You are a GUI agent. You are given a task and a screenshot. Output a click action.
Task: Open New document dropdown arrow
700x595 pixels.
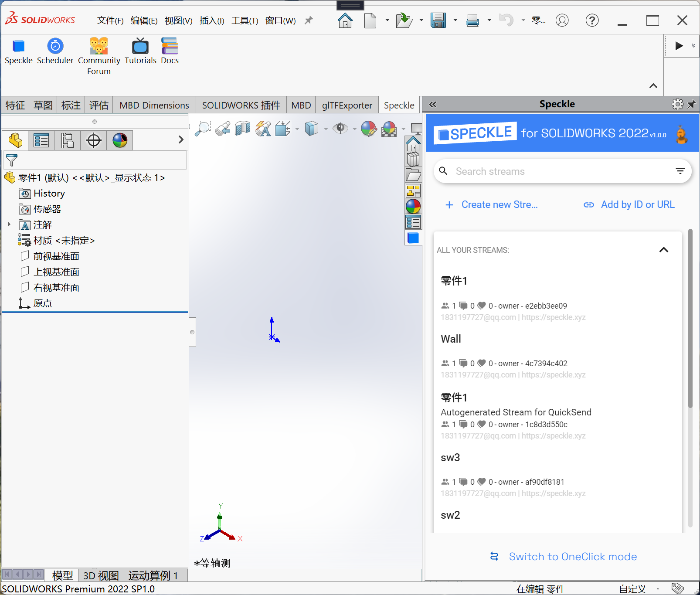387,20
